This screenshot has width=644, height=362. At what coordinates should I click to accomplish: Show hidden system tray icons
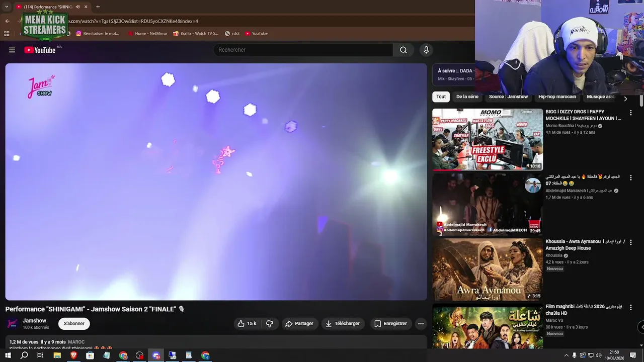[567, 355]
